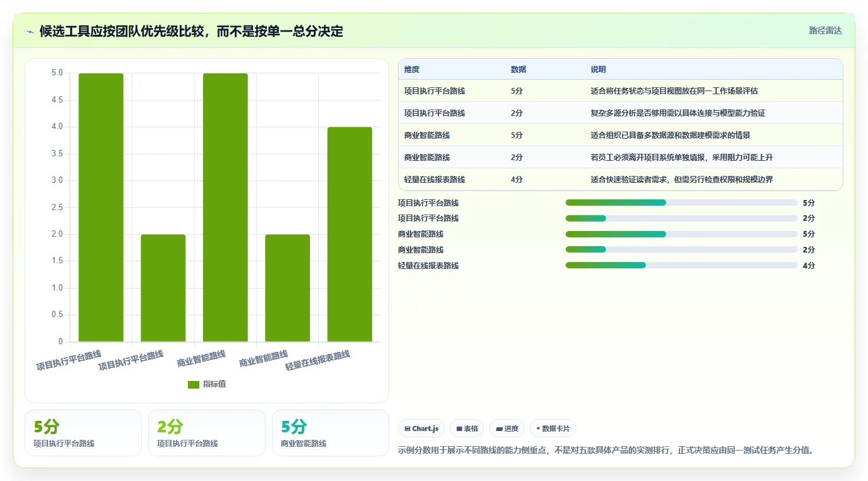The width and height of the screenshot is (868, 481).
Task: Click the second chart bar, 项目执行平台路线 at 2
Action: point(163,288)
